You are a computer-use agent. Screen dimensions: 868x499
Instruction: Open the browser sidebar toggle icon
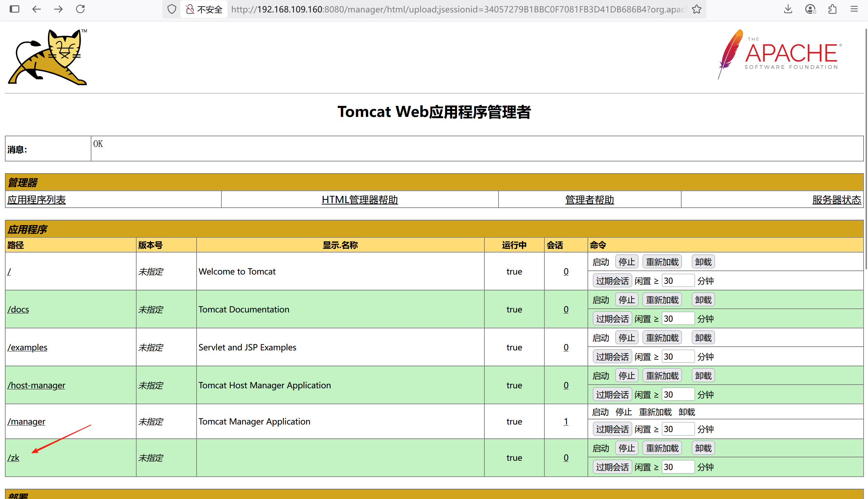pyautogui.click(x=14, y=9)
